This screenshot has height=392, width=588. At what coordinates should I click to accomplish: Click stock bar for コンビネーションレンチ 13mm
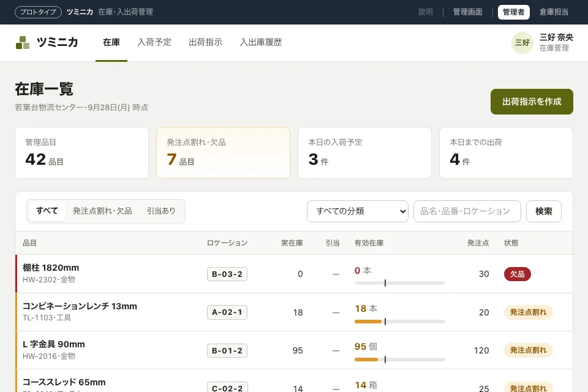(x=400, y=322)
